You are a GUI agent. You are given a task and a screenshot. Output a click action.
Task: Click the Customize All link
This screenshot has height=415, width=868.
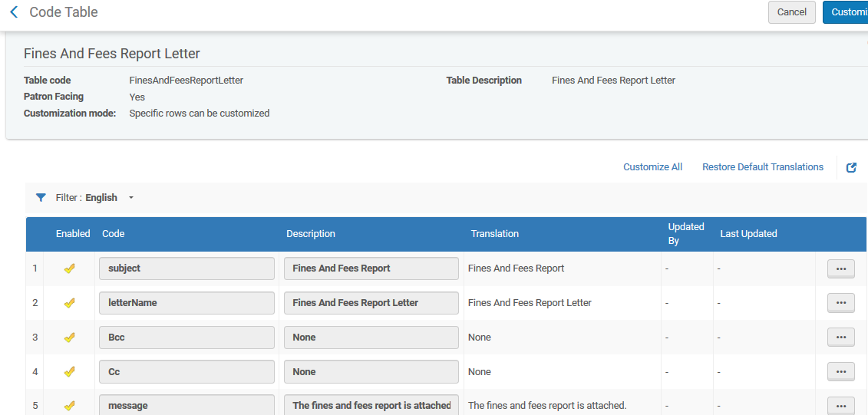652,167
